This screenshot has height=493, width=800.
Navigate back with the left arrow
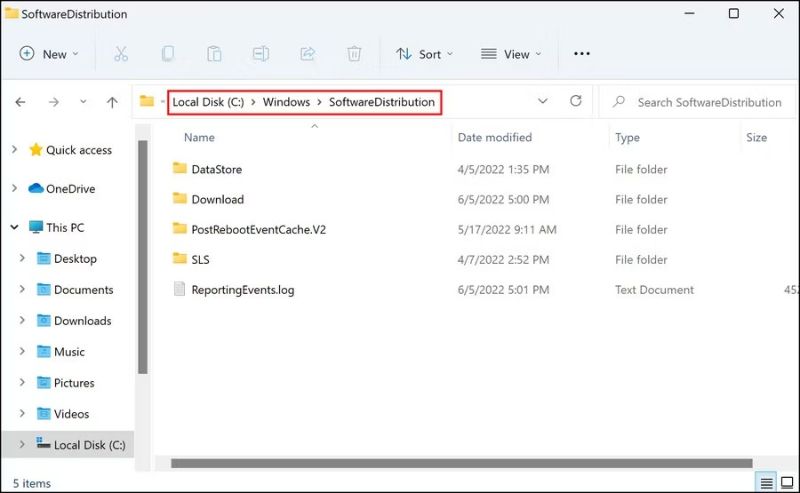pos(21,102)
